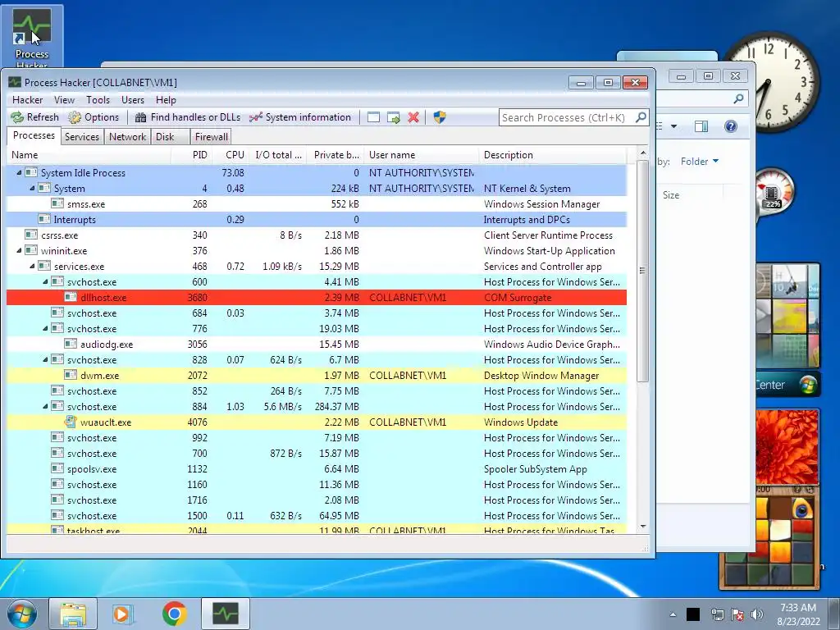
Task: Sort by the User name column header
Action: pos(421,155)
